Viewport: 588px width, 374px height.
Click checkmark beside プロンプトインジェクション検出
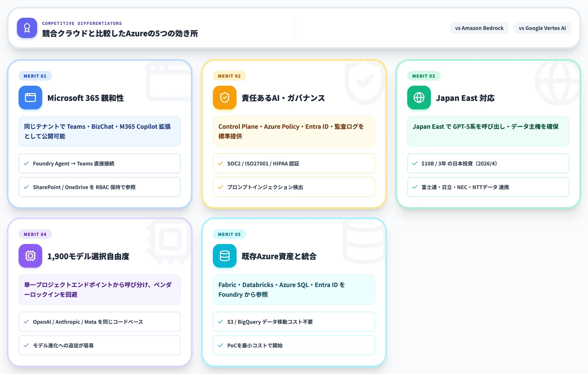(x=220, y=187)
